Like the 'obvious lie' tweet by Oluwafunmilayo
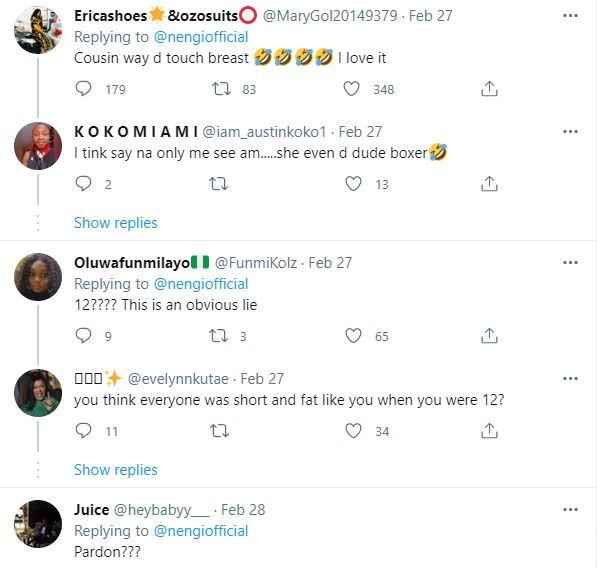Screen dimensions: 597x568 (353, 336)
